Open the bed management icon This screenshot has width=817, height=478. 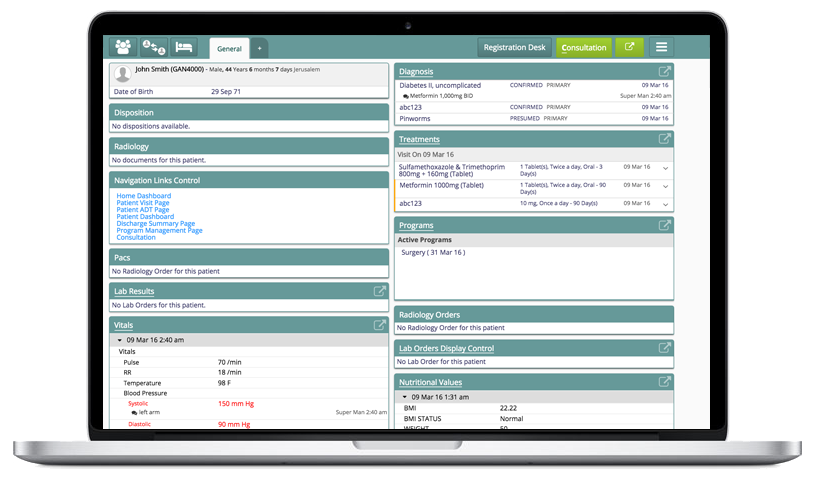pyautogui.click(x=183, y=47)
